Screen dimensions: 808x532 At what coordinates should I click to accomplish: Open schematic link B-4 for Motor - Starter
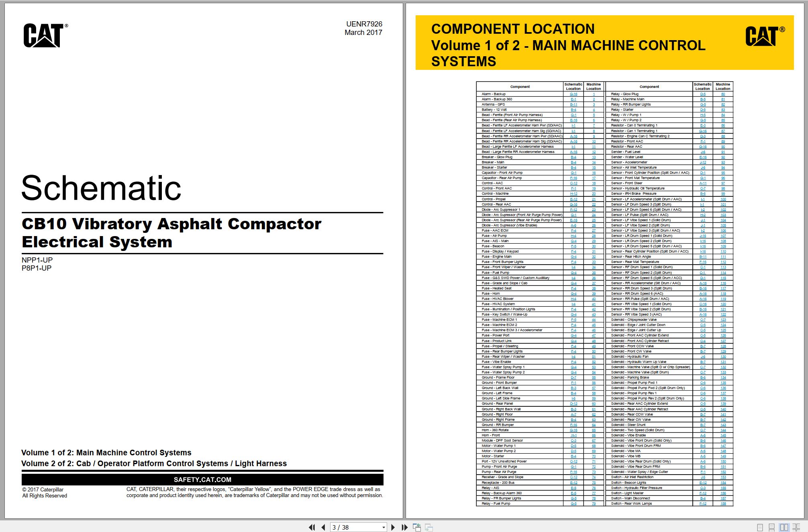[573, 456]
